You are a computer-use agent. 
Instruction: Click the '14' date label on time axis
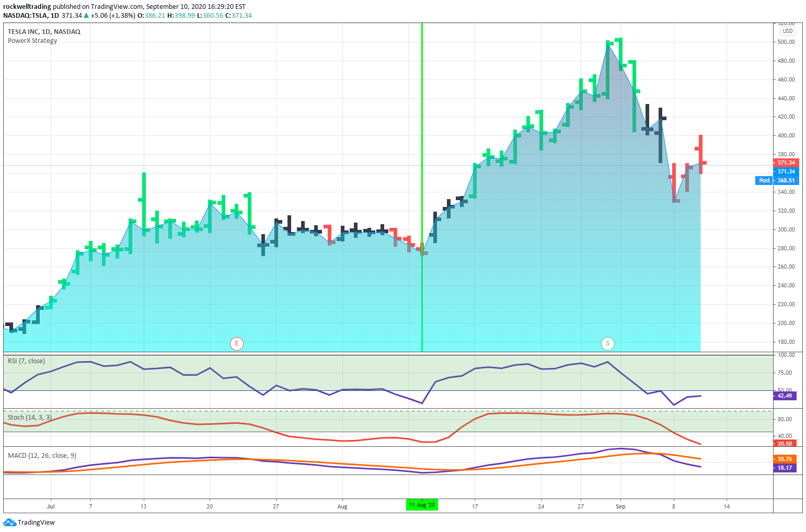click(727, 506)
